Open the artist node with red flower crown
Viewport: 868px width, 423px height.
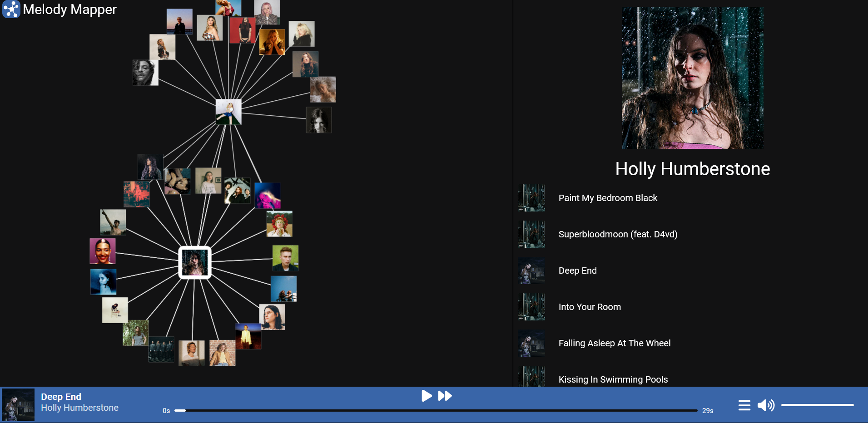click(x=279, y=224)
